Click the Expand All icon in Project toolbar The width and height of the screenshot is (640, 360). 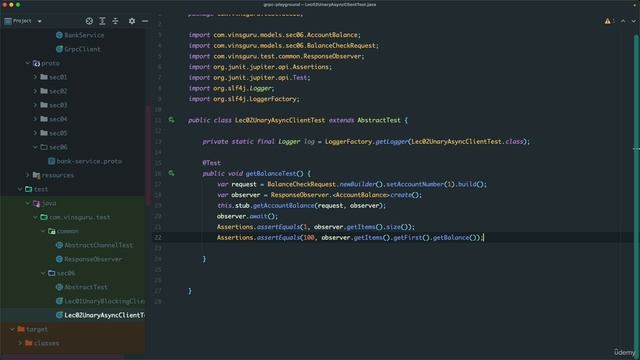102,21
